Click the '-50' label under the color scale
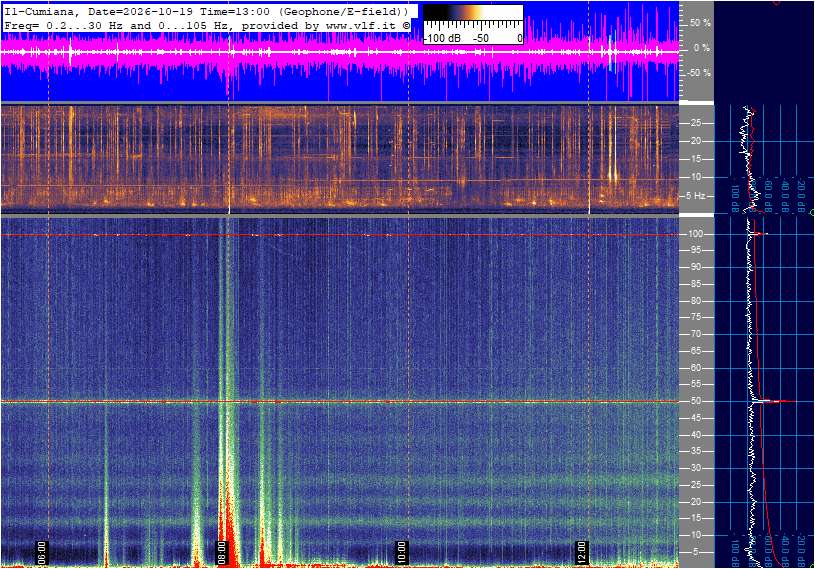 pyautogui.click(x=481, y=38)
